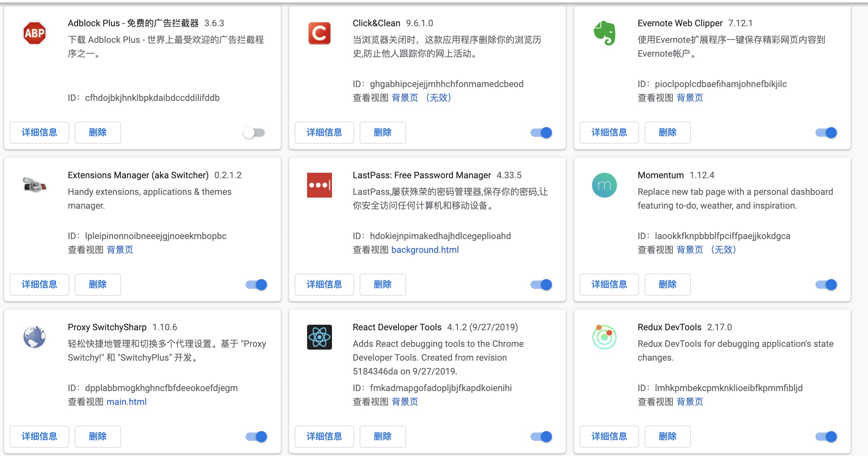
Task: Click the Evernote elephant icon
Action: click(x=604, y=33)
